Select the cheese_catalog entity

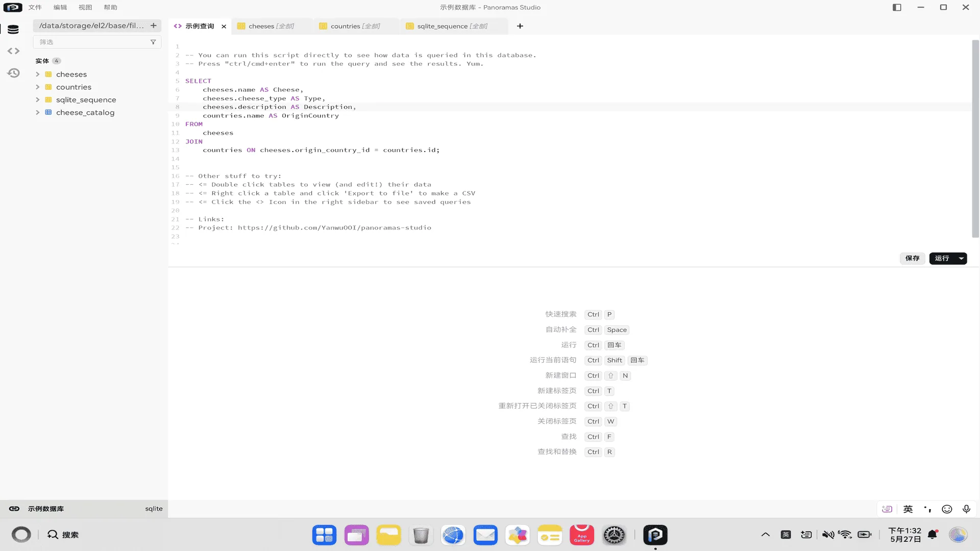(x=85, y=112)
